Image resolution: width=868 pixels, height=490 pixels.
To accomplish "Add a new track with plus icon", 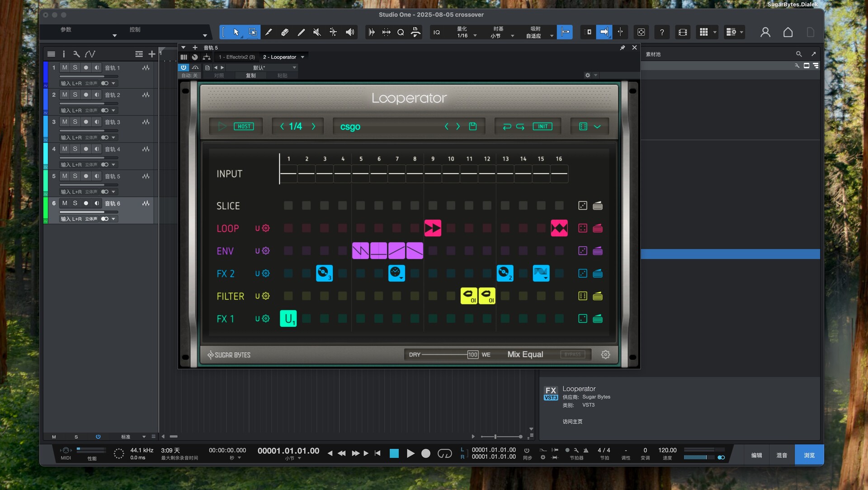I will click(x=152, y=54).
